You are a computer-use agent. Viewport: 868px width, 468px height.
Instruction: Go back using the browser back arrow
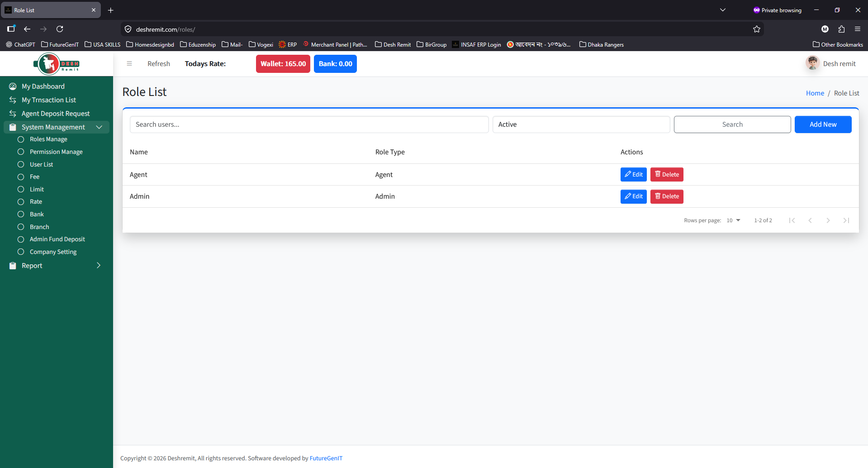tap(27, 29)
